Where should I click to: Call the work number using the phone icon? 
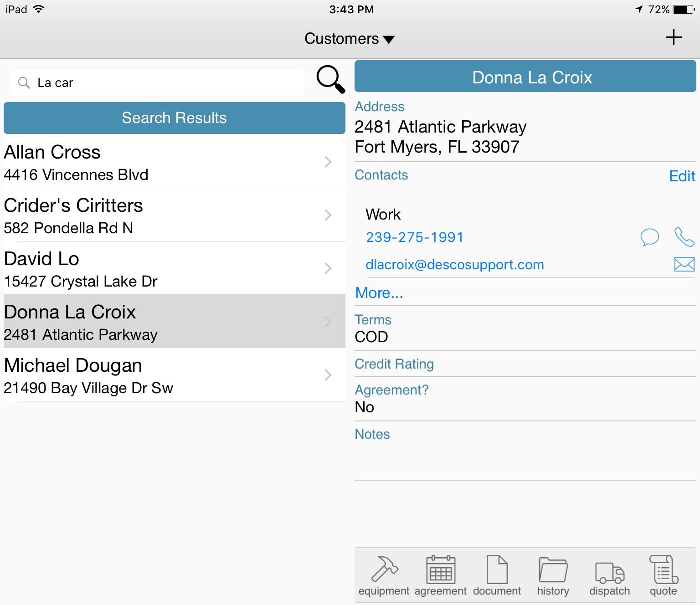coord(684,237)
